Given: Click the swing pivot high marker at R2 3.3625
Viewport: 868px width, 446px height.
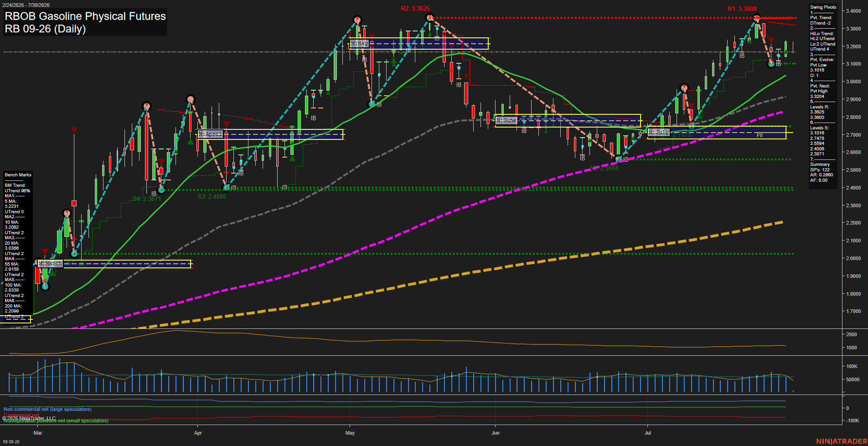Looking at the screenshot, I should pyautogui.click(x=429, y=18).
